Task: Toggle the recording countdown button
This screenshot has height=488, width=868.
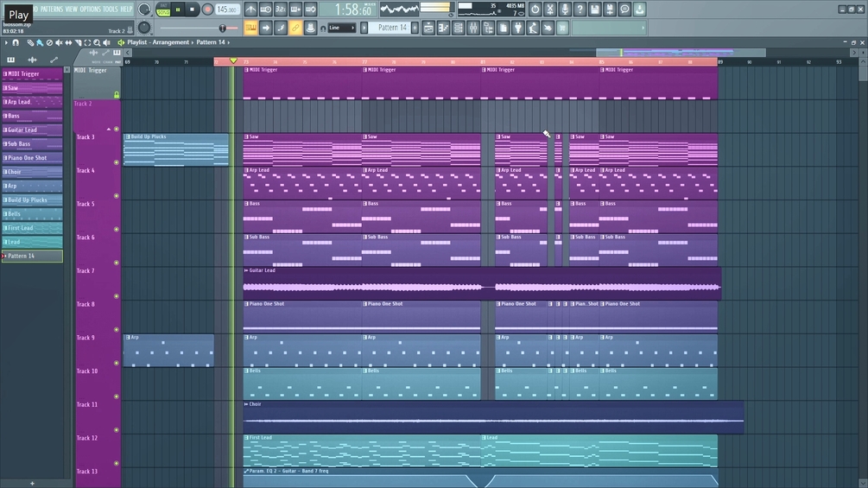Action: coord(281,10)
